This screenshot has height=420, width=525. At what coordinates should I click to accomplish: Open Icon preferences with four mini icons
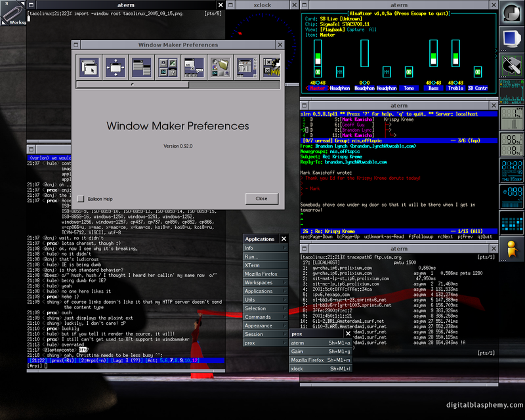168,68
